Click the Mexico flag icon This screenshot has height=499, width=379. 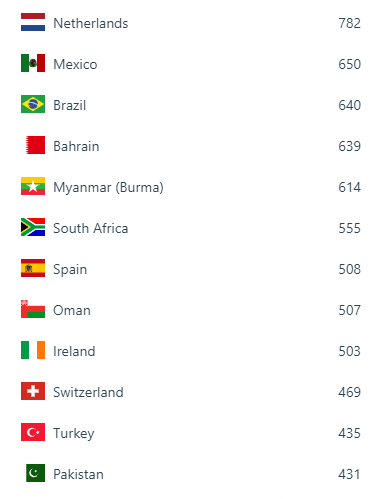click(x=33, y=63)
